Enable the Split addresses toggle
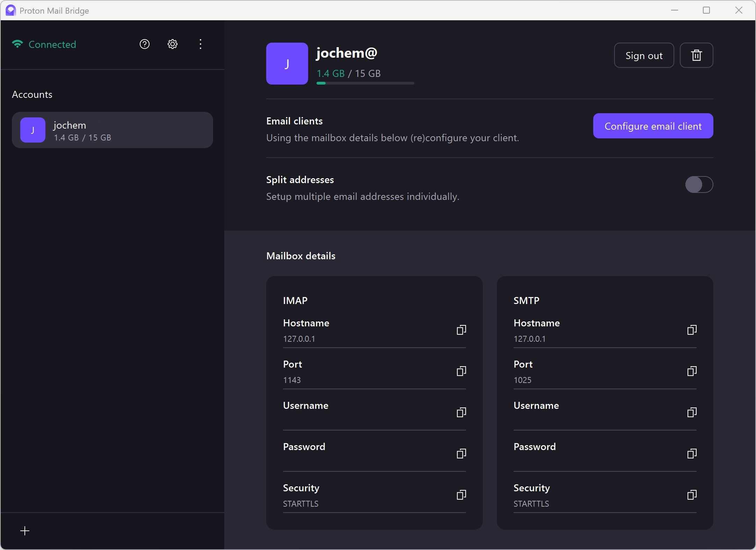Viewport: 756px width, 550px height. click(699, 185)
